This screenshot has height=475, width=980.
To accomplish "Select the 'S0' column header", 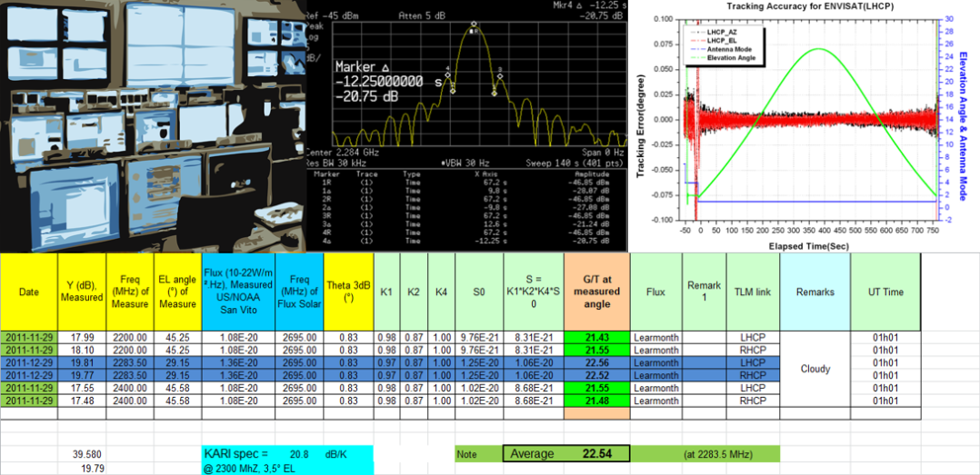I will pyautogui.click(x=479, y=292).
